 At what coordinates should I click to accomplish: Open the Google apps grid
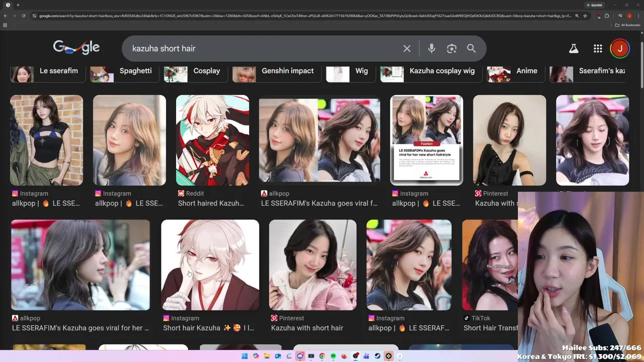click(598, 48)
